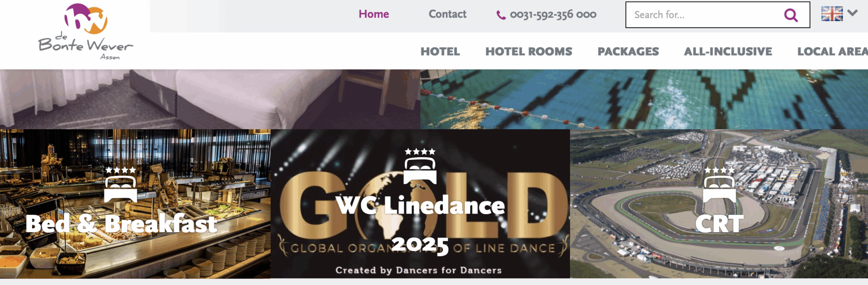This screenshot has width=868, height=285.
Task: Click the magnifying glass search icon
Action: point(790,15)
